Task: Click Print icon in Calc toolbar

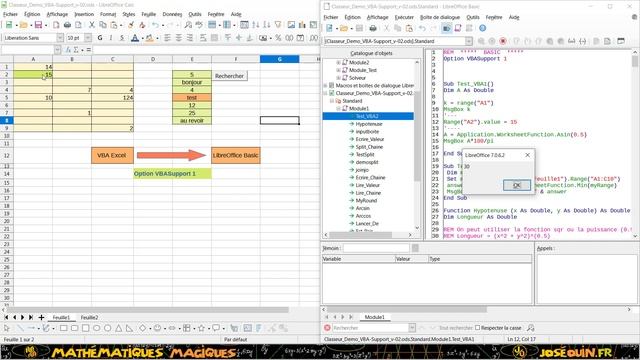Action: click(x=68, y=25)
